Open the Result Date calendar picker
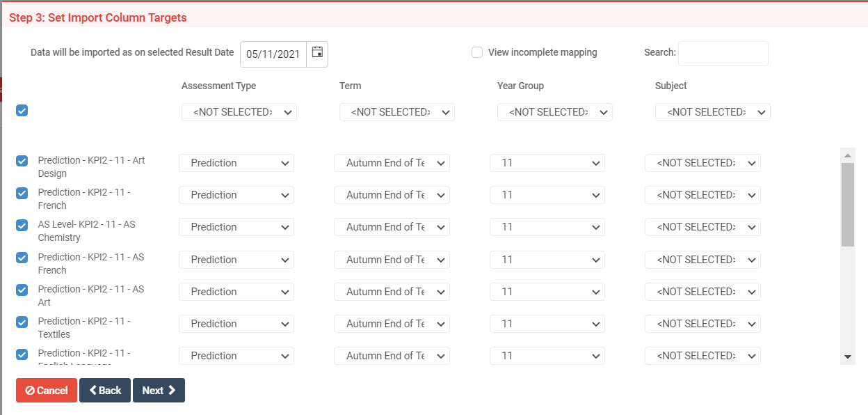Screen dimensions: 868x415 317,52
